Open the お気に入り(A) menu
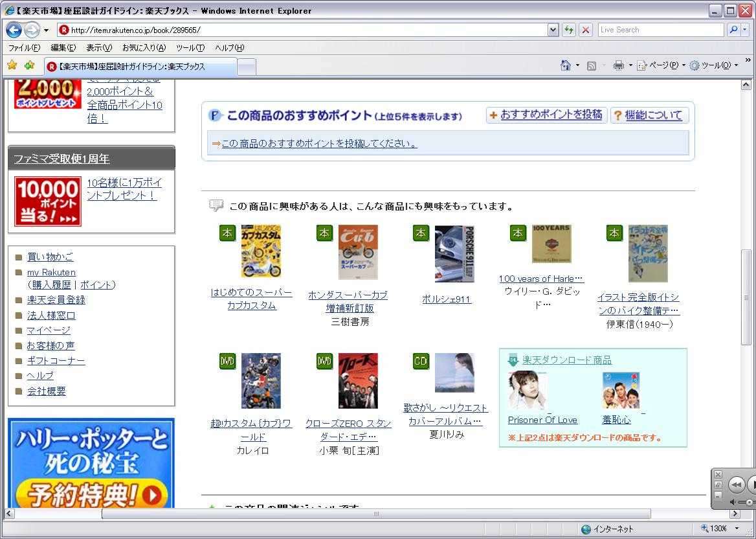 (144, 47)
